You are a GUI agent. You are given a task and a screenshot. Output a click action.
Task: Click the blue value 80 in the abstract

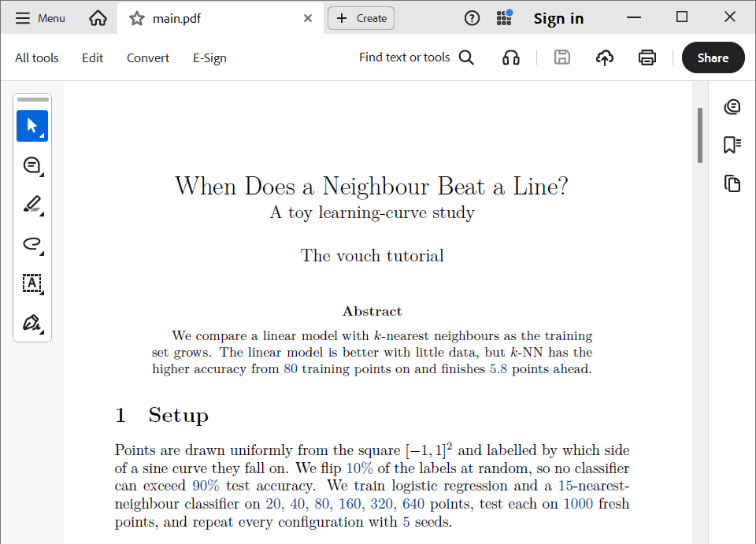tap(291, 369)
